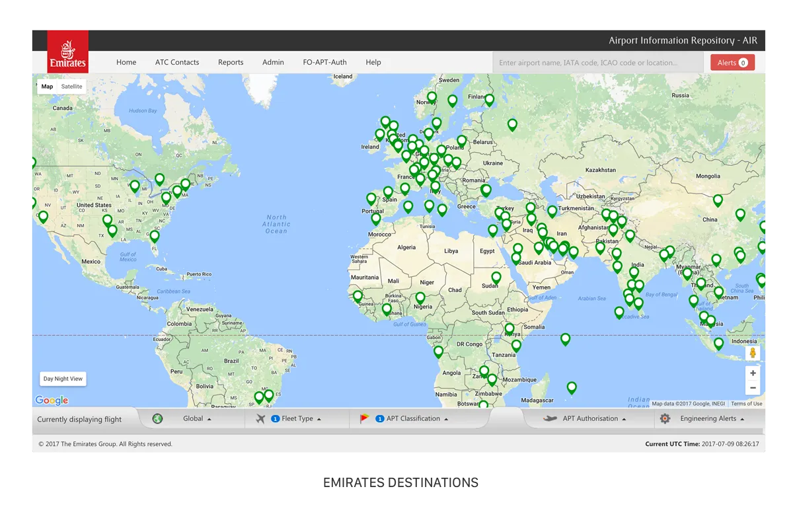Open the Engineering Alerts dropdown
The height and width of the screenshot is (532, 793).
(712, 418)
